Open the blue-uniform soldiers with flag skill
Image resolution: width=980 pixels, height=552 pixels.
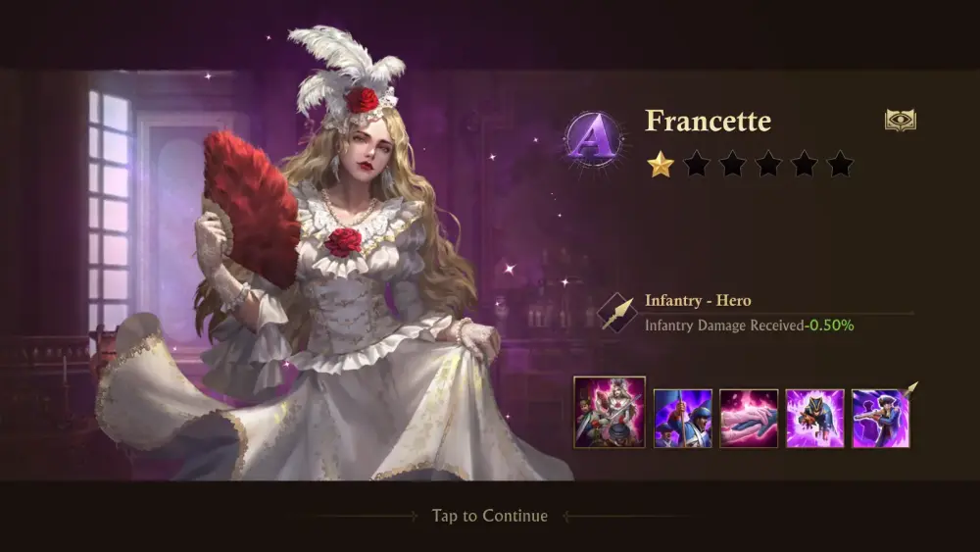tap(682, 419)
